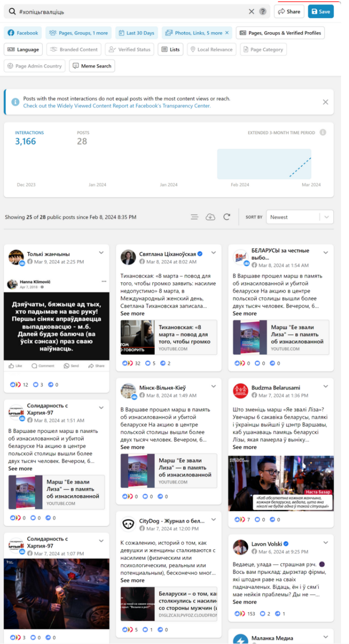349x644 pixels.
Task: Open the Last 30 Days date filter
Action: tap(136, 33)
